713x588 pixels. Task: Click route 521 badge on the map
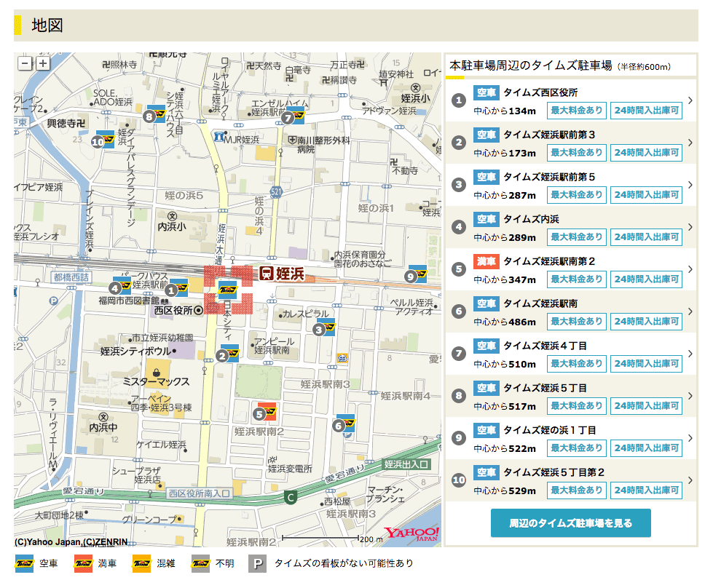coord(276,192)
